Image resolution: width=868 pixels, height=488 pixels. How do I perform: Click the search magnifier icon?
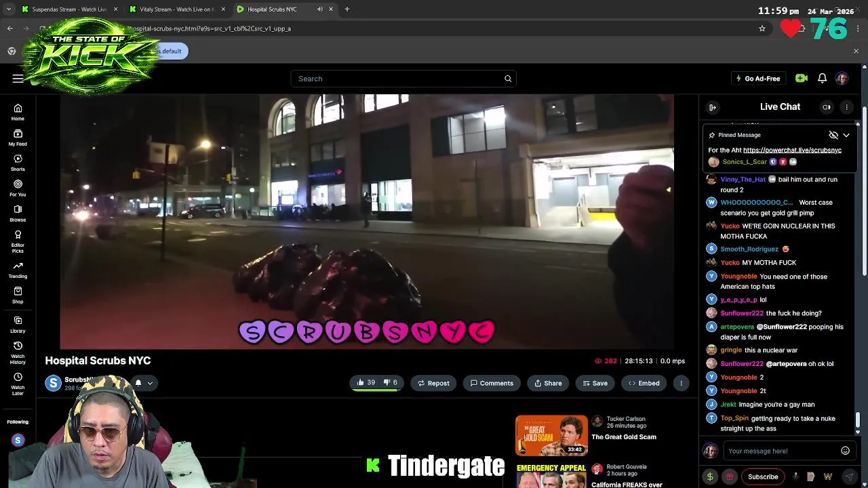click(508, 79)
